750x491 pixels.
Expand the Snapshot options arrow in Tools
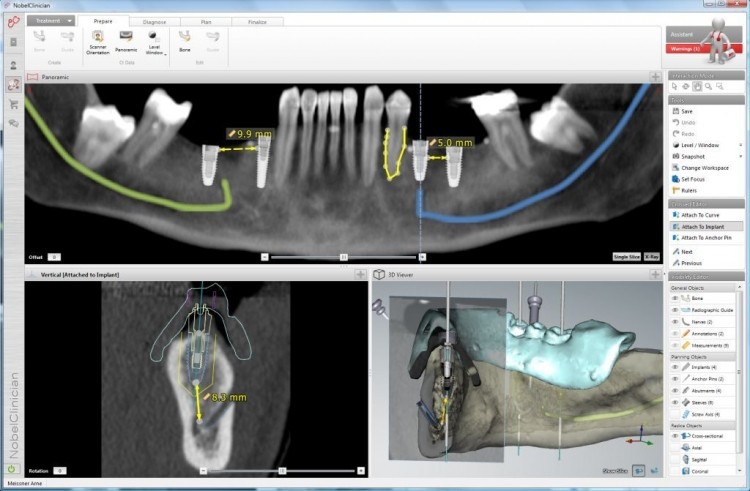point(740,156)
